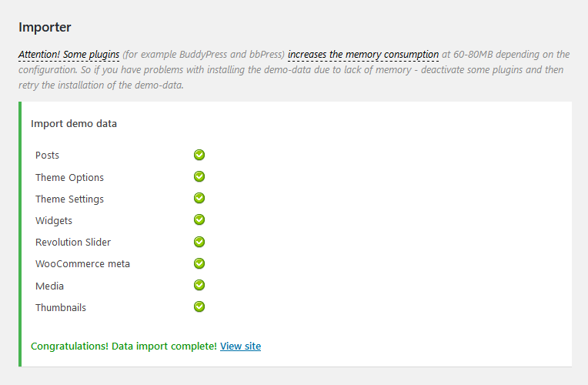The height and width of the screenshot is (385, 588).
Task: Click the green checkmark beside Posts
Action: click(x=199, y=155)
